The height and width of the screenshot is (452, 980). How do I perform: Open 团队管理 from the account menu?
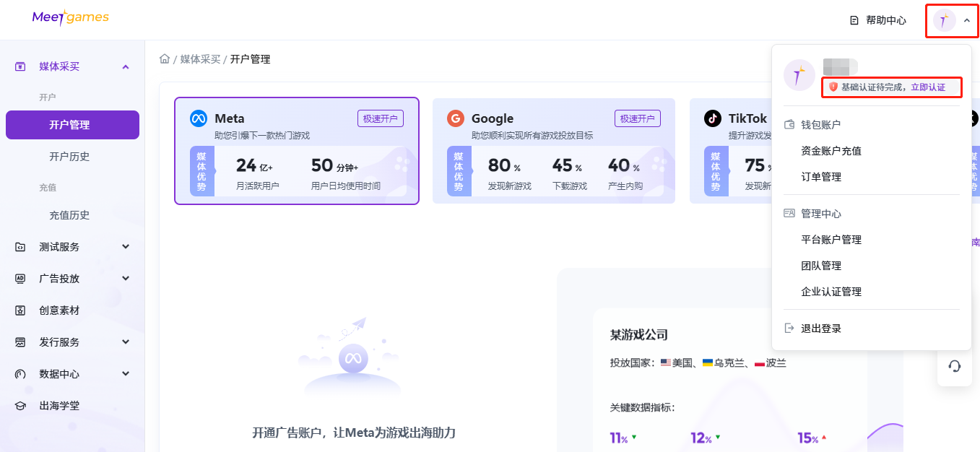click(821, 266)
